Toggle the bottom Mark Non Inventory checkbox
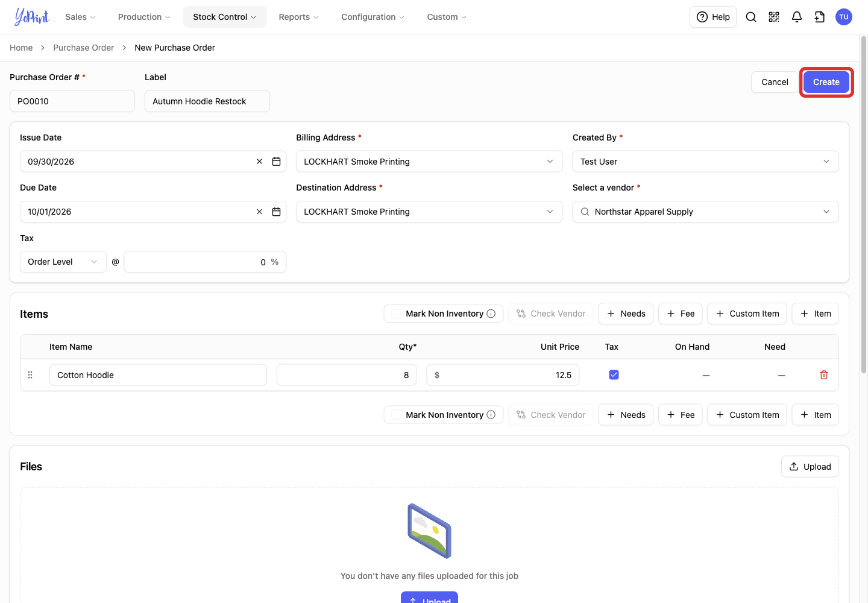868x603 pixels. 397,415
